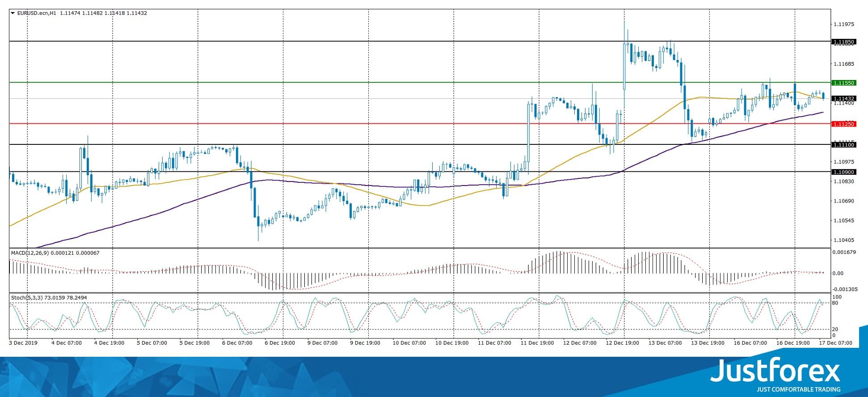Click the 9 Dec 19:00 time label

pos(365,343)
